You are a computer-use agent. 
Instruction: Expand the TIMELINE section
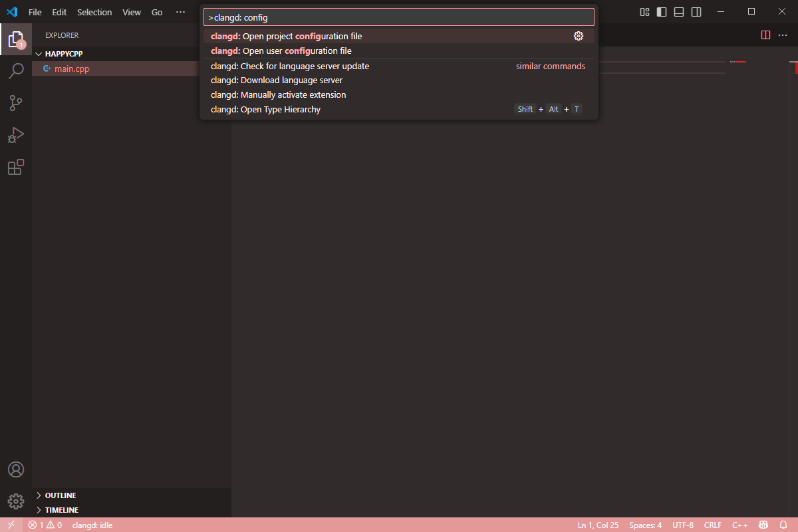click(132, 510)
